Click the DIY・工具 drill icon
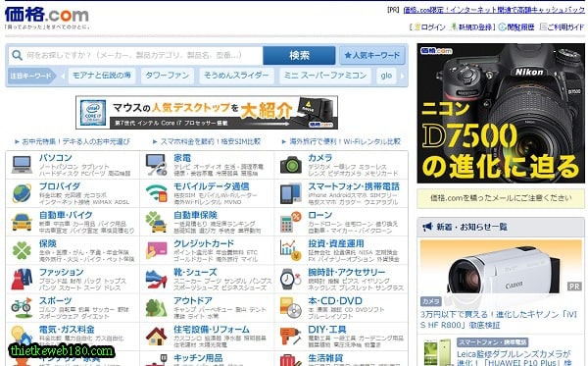Viewport: 588px width, 366px height. (x=291, y=336)
